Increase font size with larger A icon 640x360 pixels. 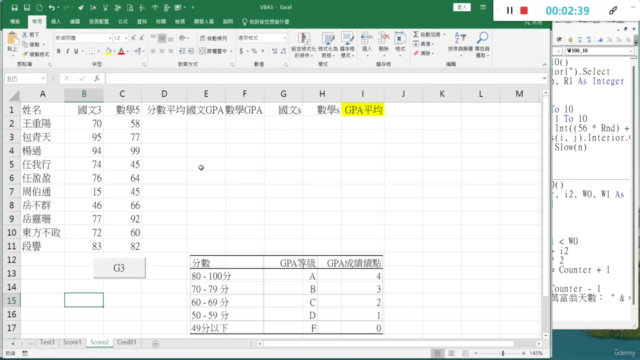coord(133,38)
